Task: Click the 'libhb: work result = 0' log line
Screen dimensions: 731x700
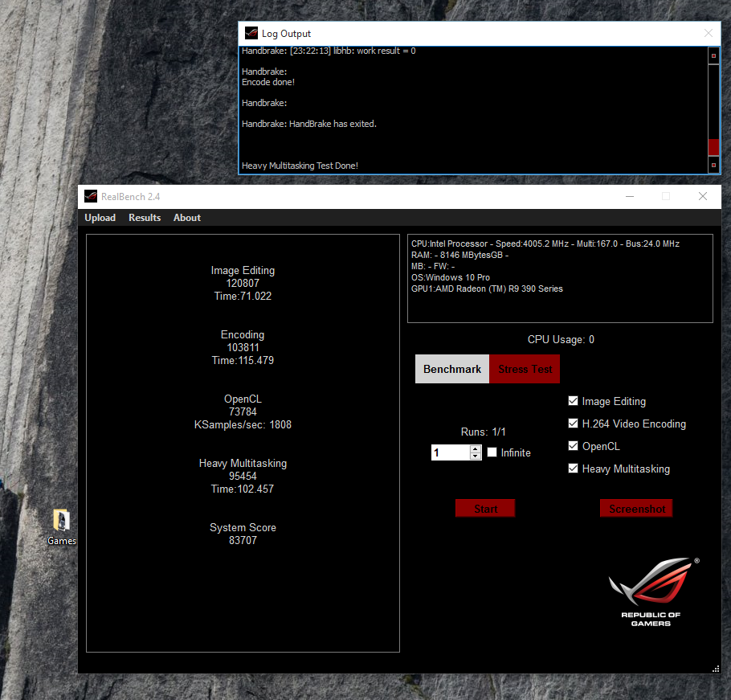Action: 329,51
